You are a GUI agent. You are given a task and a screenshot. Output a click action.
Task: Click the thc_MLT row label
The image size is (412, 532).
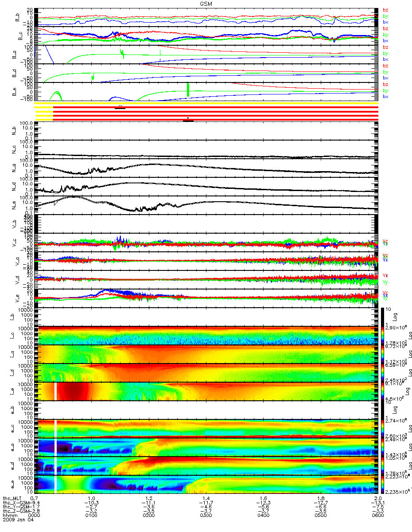pyautogui.click(x=13, y=499)
